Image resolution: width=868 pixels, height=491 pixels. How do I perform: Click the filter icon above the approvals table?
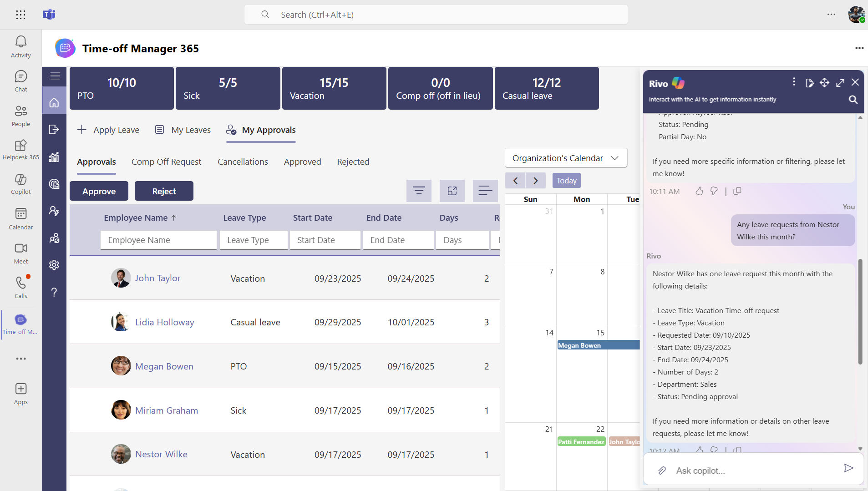click(418, 191)
